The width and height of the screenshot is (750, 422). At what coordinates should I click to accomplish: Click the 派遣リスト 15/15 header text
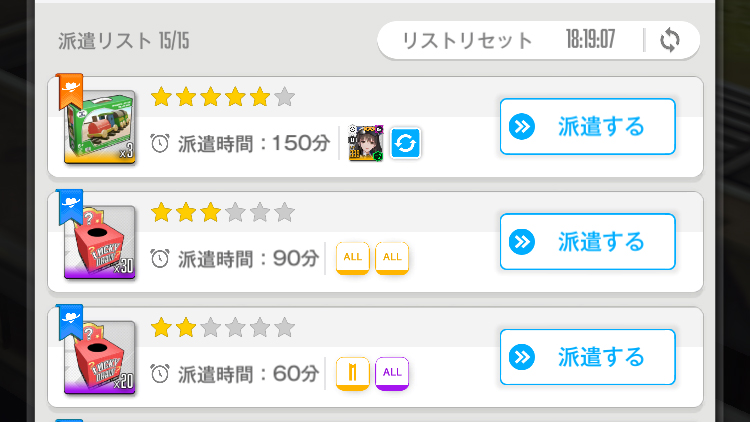pyautogui.click(x=124, y=41)
